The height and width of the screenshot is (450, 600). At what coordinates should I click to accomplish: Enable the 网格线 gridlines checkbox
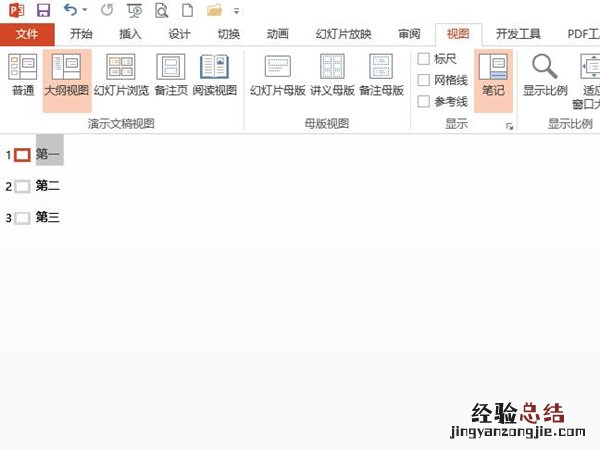[424, 80]
